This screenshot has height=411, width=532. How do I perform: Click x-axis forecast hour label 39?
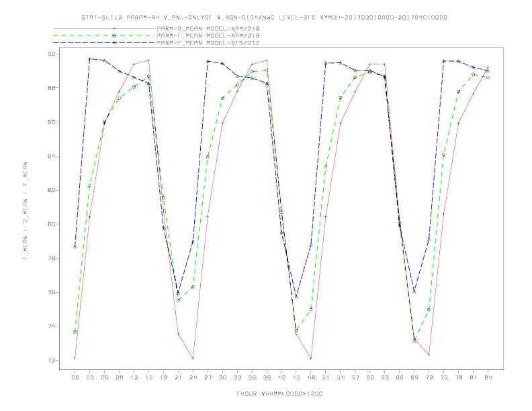(267, 377)
